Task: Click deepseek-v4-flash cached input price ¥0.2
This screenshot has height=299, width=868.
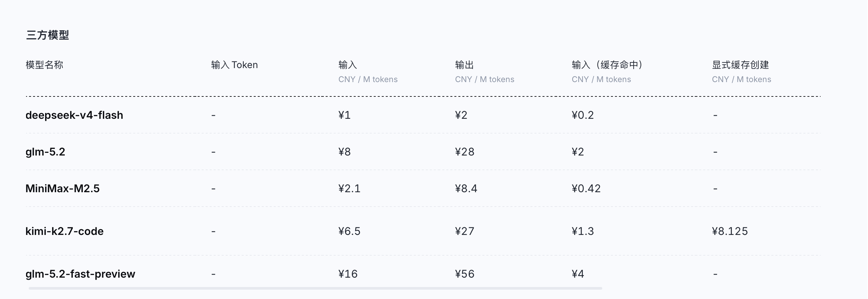Action: click(583, 115)
